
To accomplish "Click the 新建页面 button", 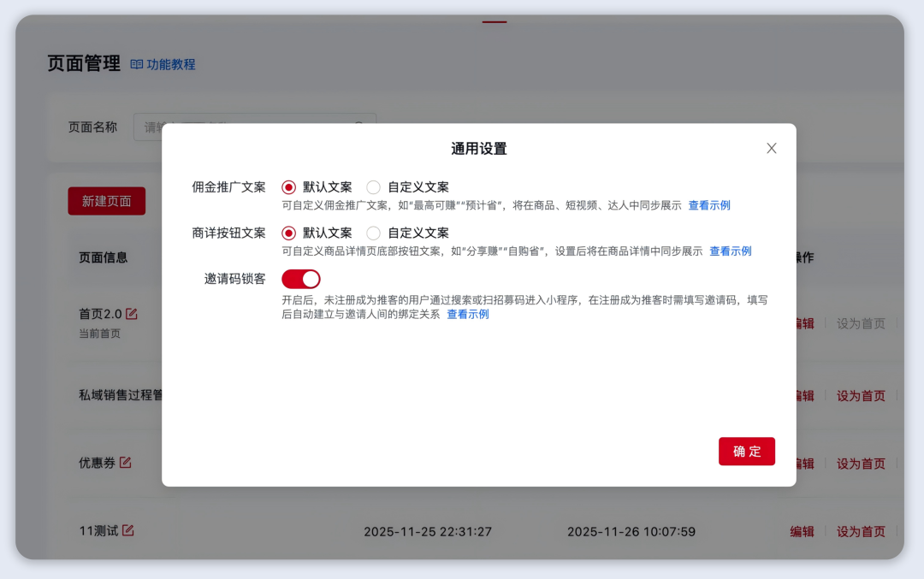I will tap(106, 200).
